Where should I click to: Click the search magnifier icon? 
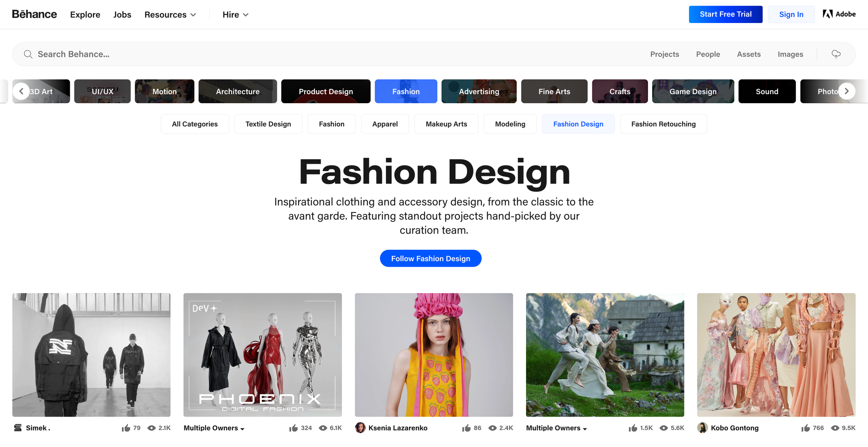[x=28, y=54]
